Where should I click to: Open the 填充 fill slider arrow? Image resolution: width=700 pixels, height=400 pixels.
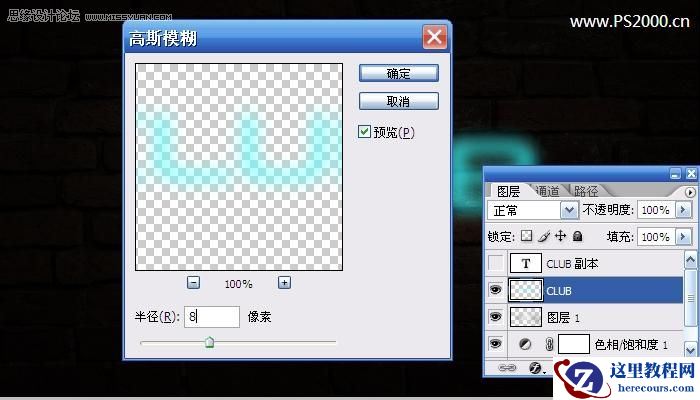[x=683, y=237]
